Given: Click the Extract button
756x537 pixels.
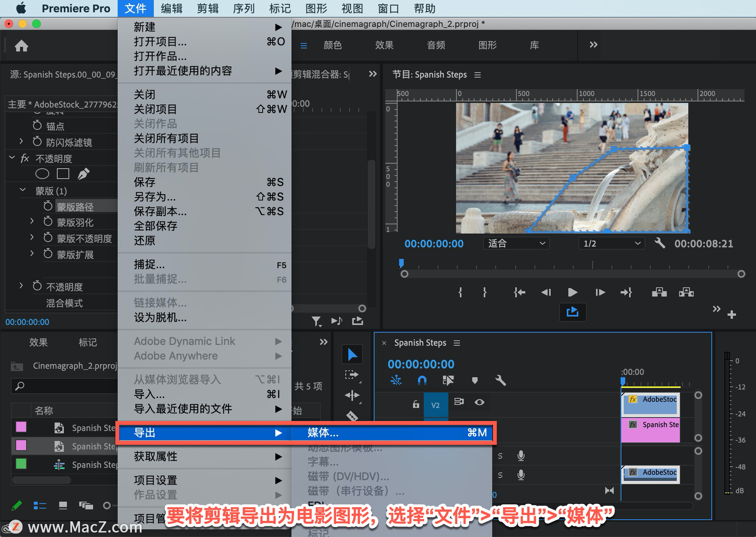Looking at the screenshot, I should pos(686,292).
